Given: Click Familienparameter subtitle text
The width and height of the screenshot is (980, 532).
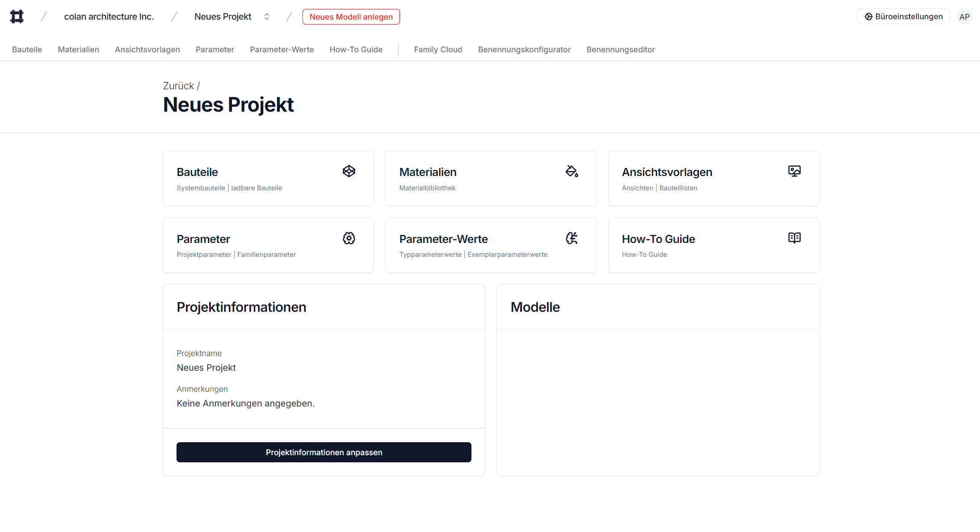Looking at the screenshot, I should [266, 255].
